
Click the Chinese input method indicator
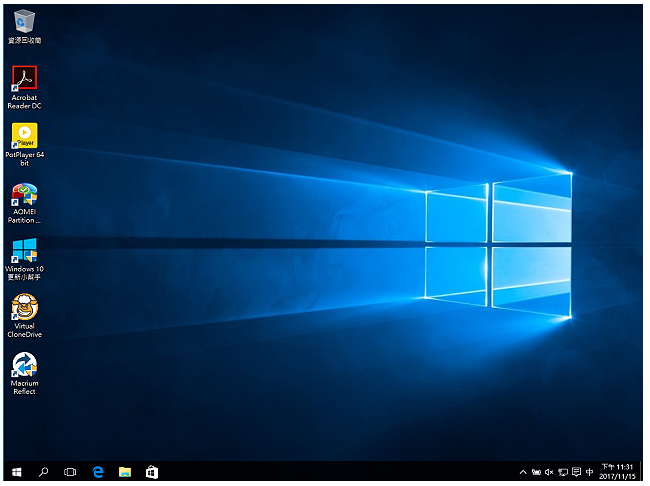pos(589,472)
